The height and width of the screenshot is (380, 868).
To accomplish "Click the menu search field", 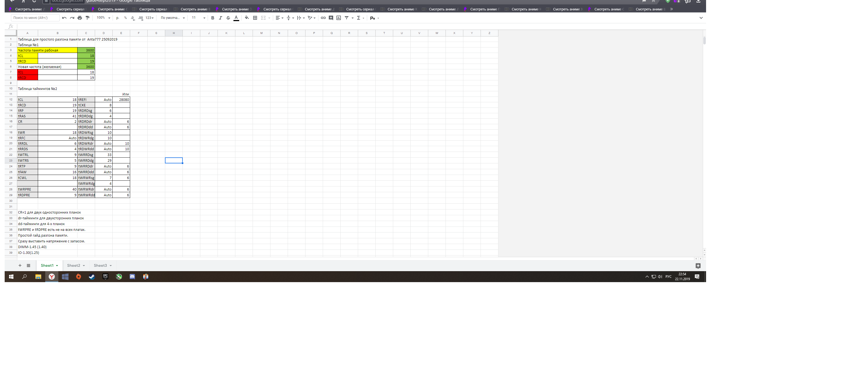I will [35, 18].
